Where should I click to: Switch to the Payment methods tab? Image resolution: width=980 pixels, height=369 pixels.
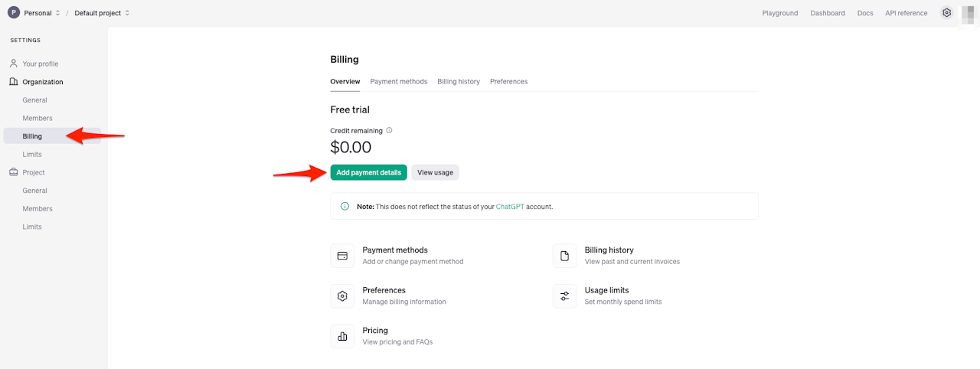point(399,81)
